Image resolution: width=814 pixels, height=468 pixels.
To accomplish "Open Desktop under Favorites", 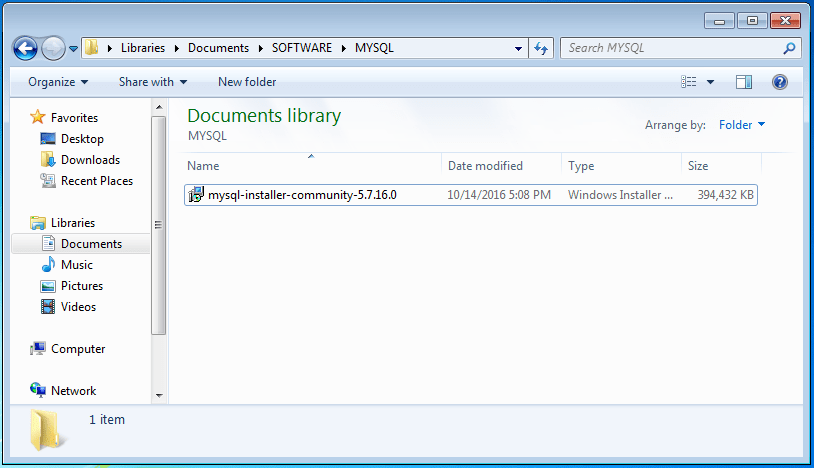I will tap(82, 139).
